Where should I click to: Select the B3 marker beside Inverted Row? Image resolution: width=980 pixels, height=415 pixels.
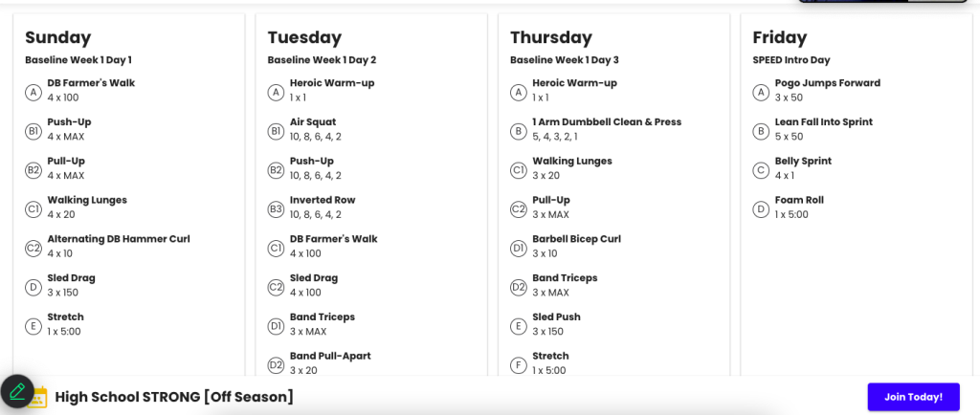click(x=276, y=209)
